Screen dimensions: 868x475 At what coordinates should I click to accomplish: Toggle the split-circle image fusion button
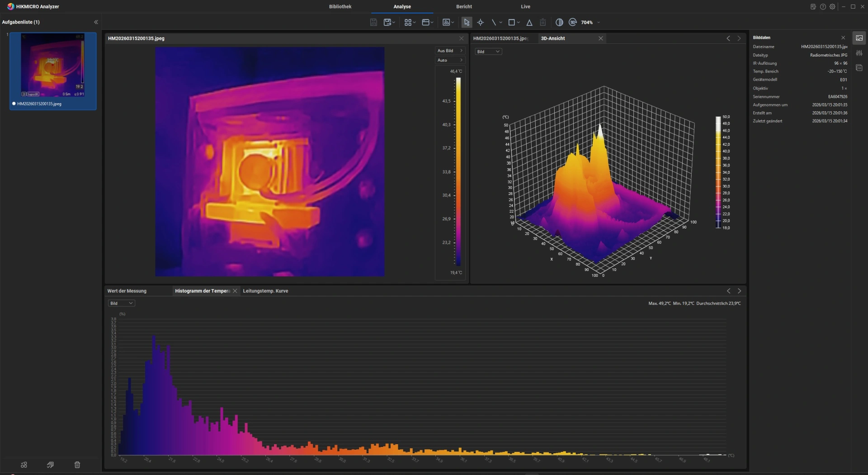(559, 22)
